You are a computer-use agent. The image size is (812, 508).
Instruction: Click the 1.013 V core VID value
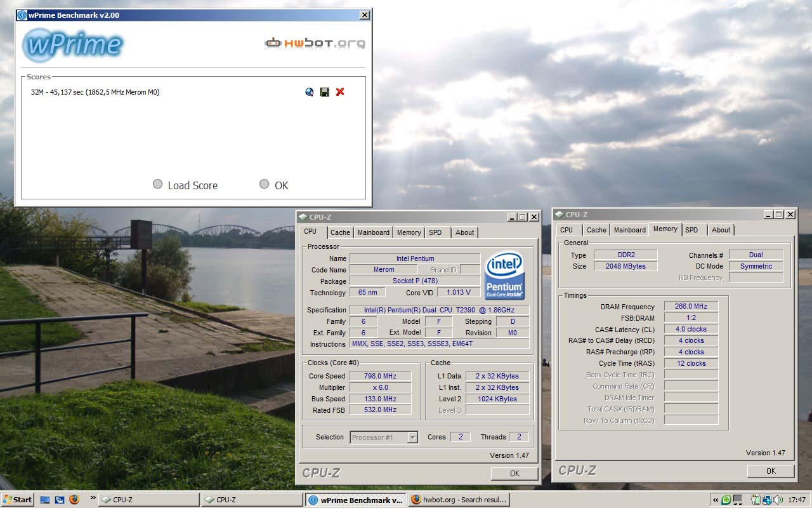click(x=458, y=293)
